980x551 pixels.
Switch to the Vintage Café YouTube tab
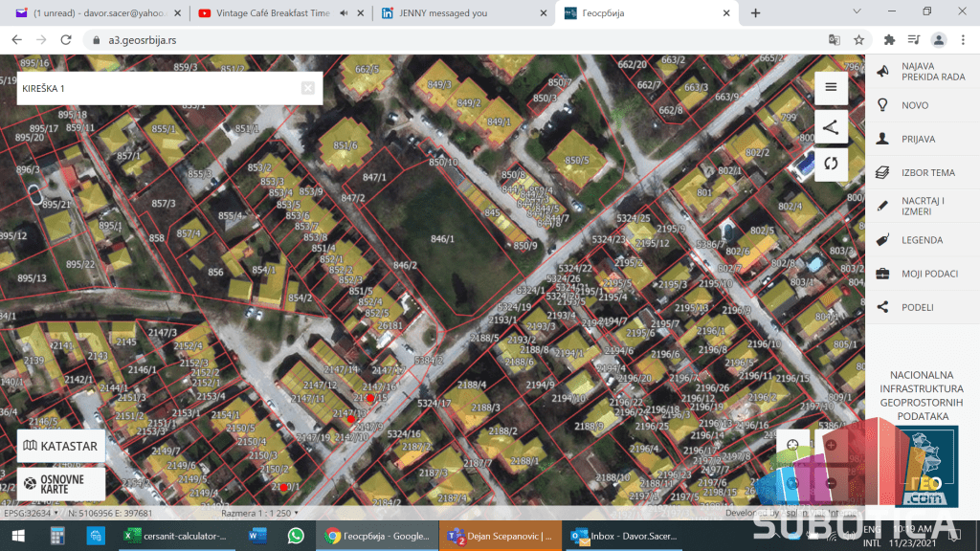(265, 13)
